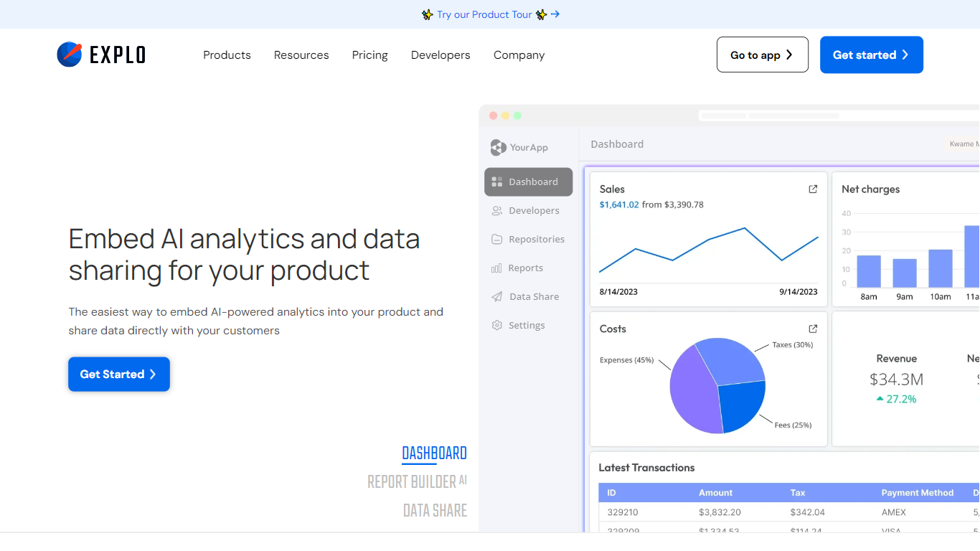
Task: Expand the Developers navigation menu
Action: (440, 55)
